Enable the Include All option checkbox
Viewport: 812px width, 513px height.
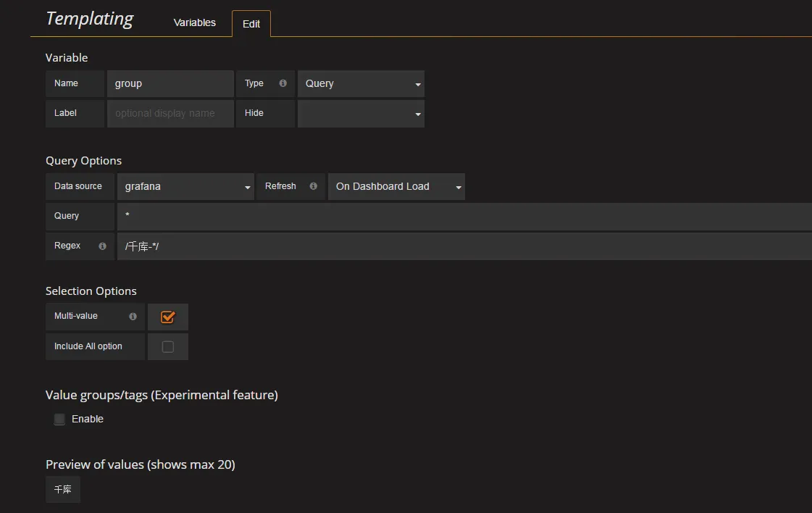(x=168, y=347)
